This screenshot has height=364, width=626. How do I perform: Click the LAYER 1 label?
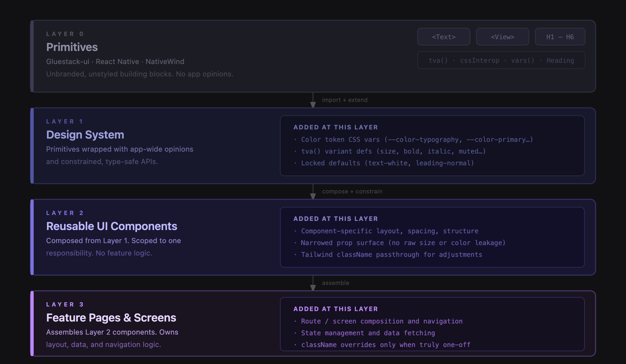click(x=65, y=122)
